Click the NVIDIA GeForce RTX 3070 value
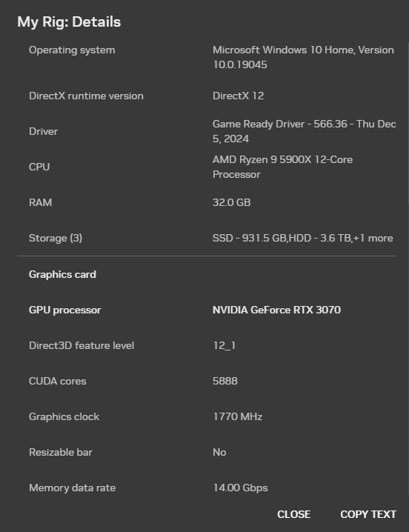409x532 pixels. click(x=276, y=310)
